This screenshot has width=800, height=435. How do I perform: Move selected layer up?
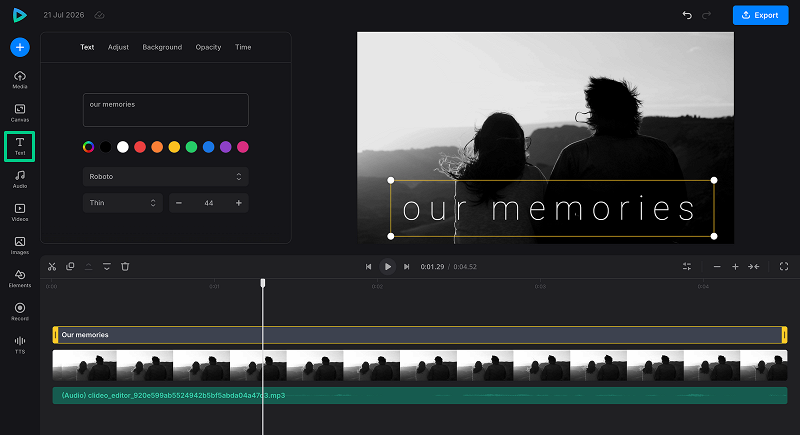tap(88, 267)
